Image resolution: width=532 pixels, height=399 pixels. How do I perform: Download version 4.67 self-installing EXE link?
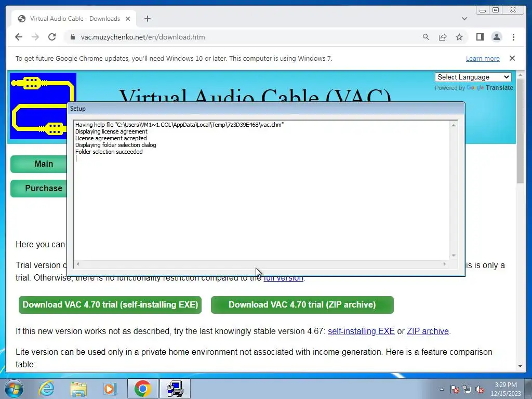click(x=361, y=331)
